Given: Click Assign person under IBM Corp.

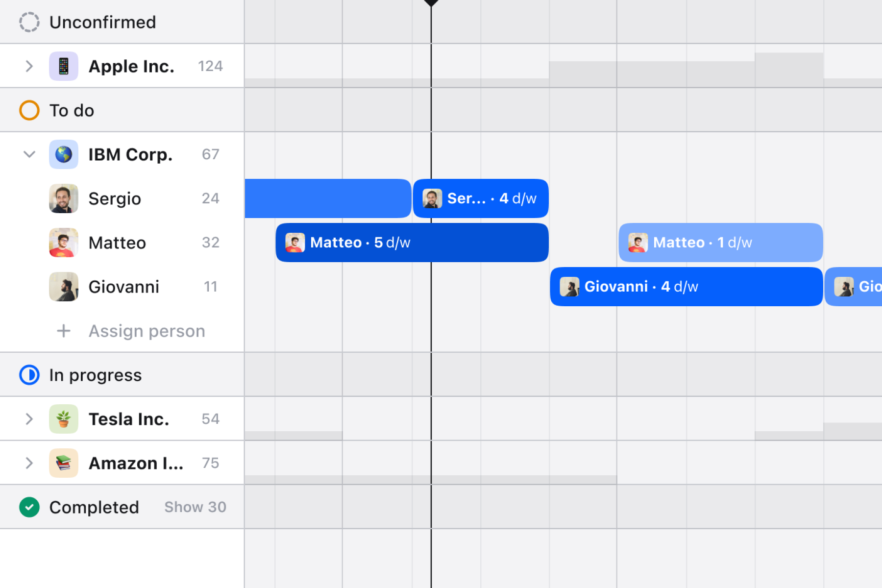Looking at the screenshot, I should [x=147, y=331].
